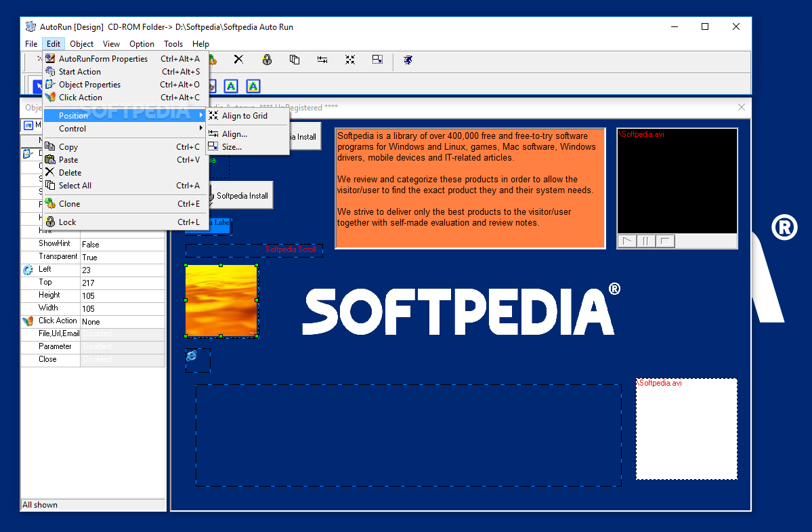Click the Size toolbar icon

377,60
